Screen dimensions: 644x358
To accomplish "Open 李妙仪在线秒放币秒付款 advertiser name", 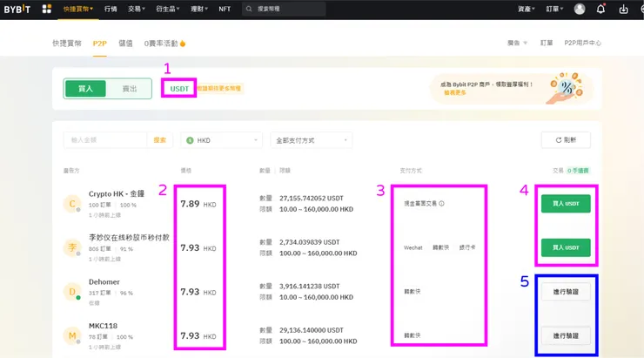I will 129,237.
